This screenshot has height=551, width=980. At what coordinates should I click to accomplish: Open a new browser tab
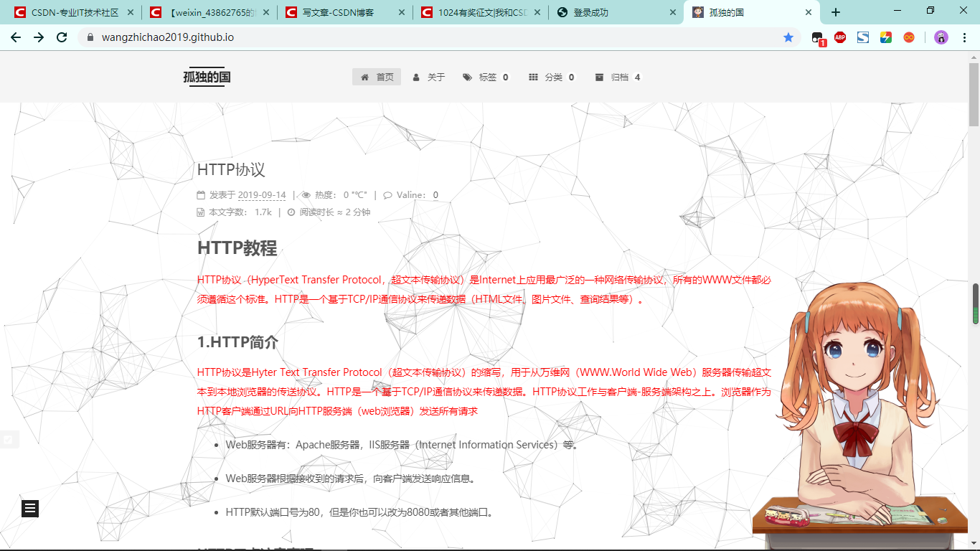click(835, 12)
